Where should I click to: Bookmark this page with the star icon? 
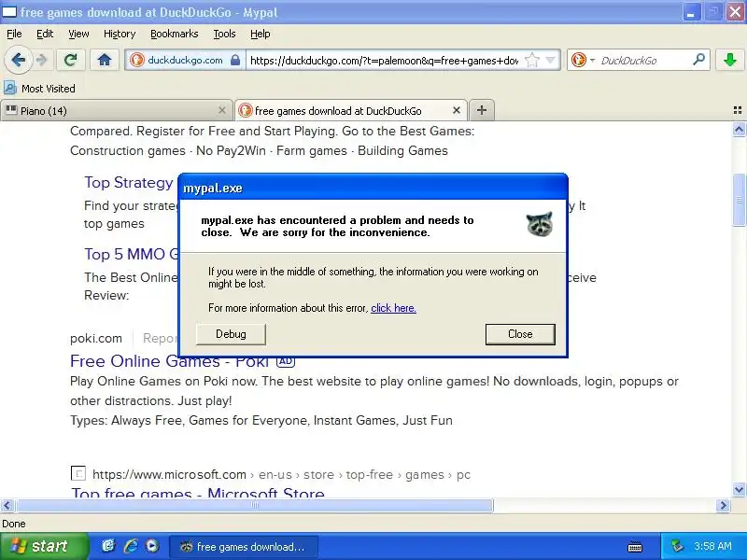tap(531, 60)
